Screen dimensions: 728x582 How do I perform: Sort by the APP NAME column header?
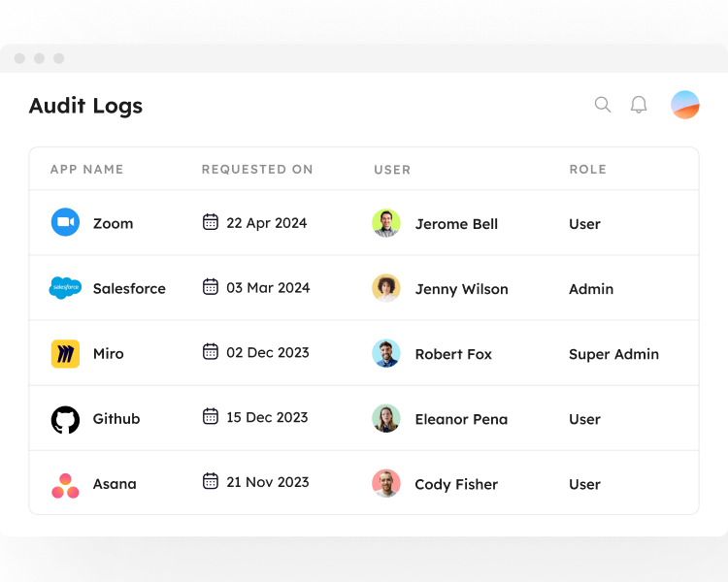pos(87,169)
